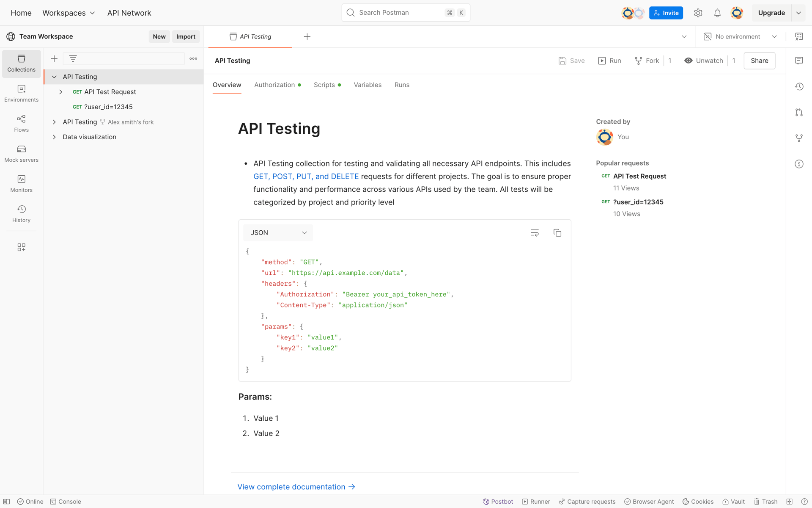Open the forks icon in right sidebar

(x=799, y=138)
